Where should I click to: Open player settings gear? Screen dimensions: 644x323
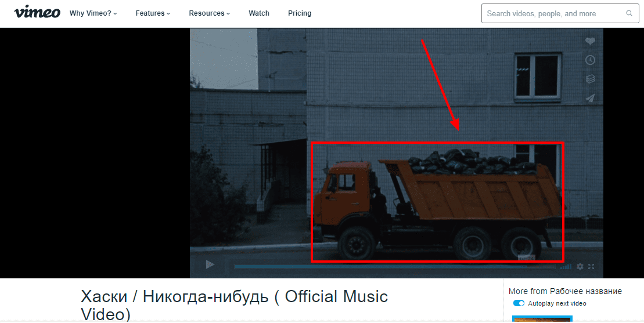(x=580, y=266)
